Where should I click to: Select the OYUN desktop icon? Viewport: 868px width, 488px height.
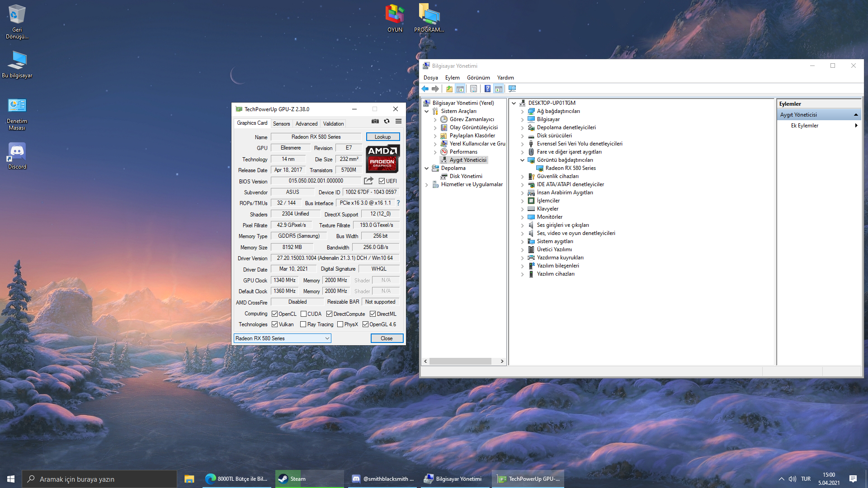click(395, 18)
